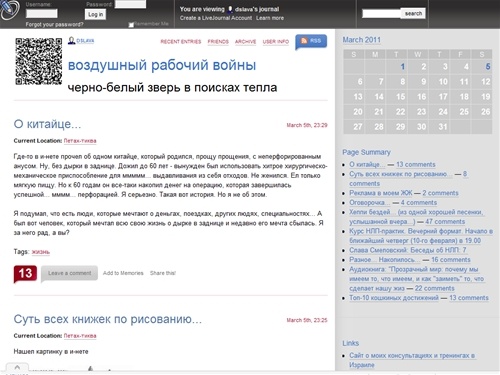
Task: Click summary link О китайце...
Action: (367, 164)
